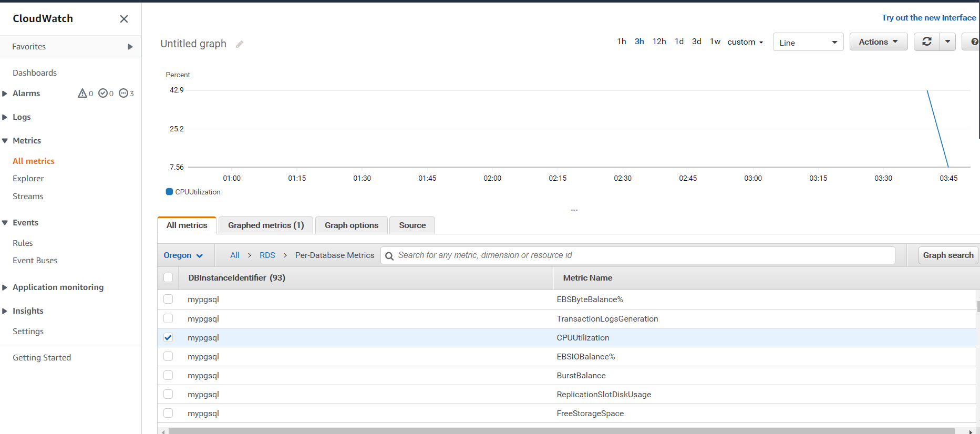980x434 pixels.
Task: Open the Source tab
Action: pyautogui.click(x=412, y=225)
